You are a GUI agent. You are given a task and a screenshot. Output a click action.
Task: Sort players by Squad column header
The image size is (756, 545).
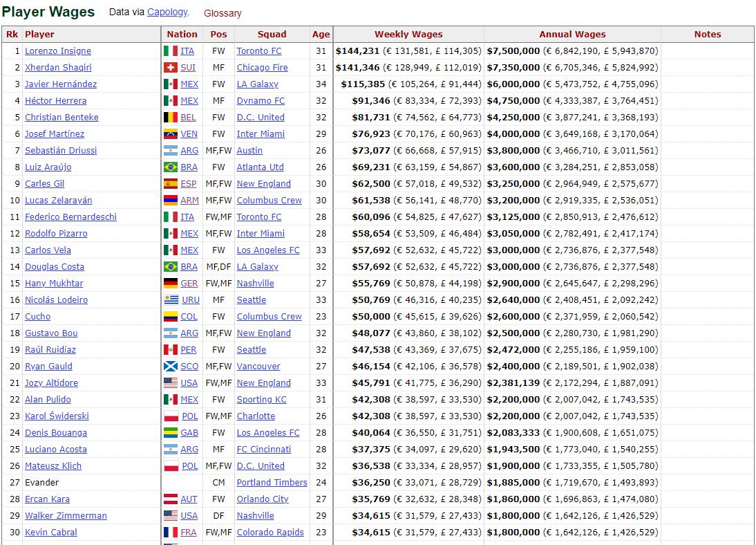(272, 34)
